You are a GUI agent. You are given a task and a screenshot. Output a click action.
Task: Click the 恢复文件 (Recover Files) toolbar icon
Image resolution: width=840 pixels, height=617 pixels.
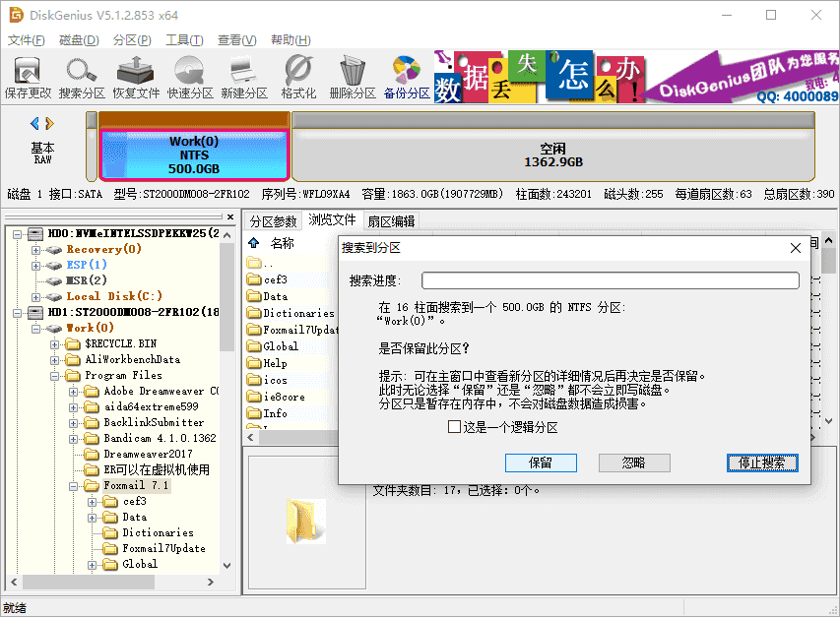pyautogui.click(x=136, y=77)
